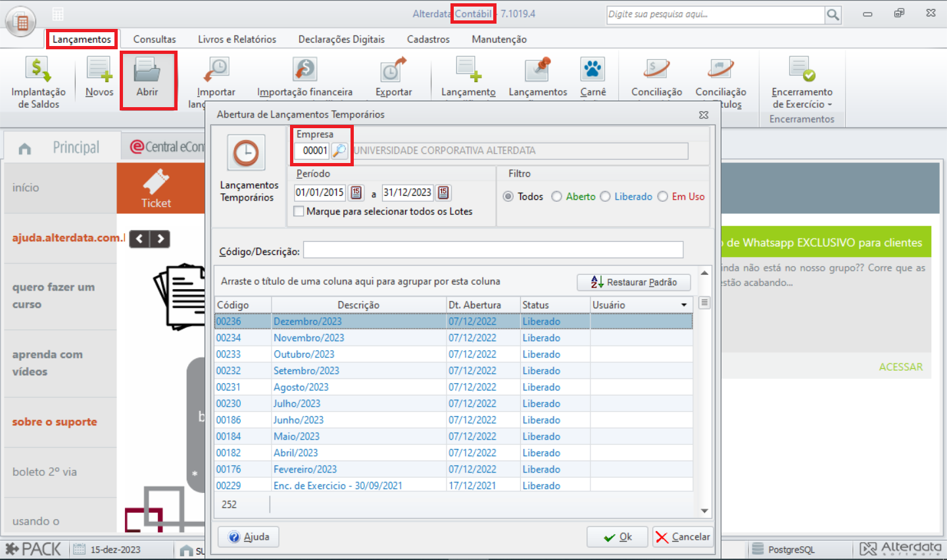The height and width of the screenshot is (560, 947).
Task: Click the Exportar icon in the ribbon
Action: 393,69
